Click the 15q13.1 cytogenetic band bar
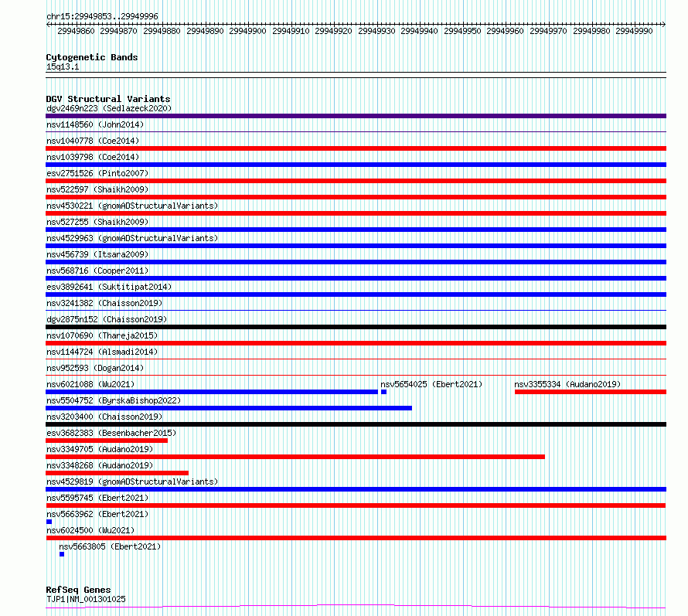The height and width of the screenshot is (616, 688). 356,75
